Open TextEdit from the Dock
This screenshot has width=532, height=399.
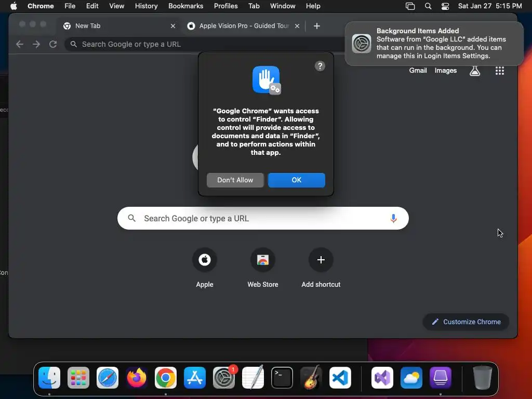(253, 378)
